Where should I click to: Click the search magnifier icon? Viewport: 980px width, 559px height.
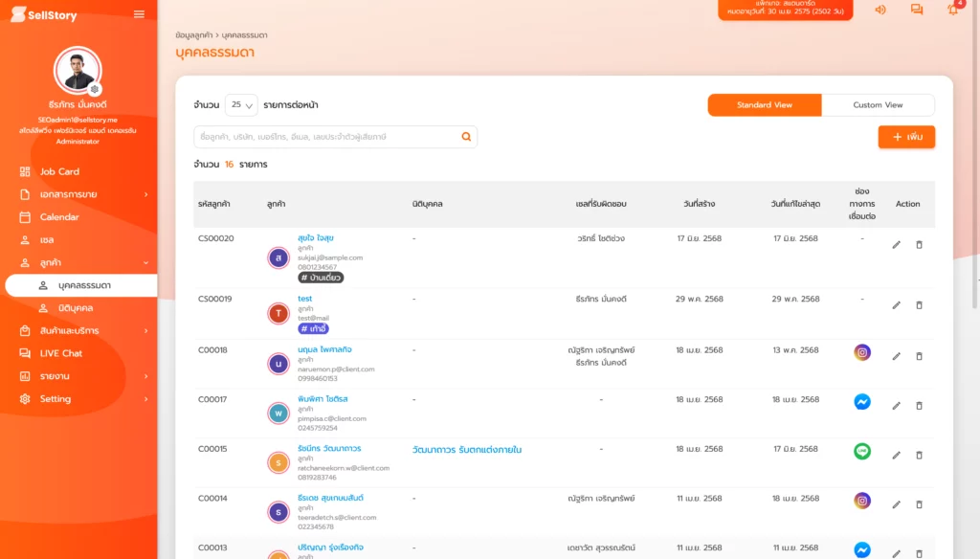(x=466, y=136)
